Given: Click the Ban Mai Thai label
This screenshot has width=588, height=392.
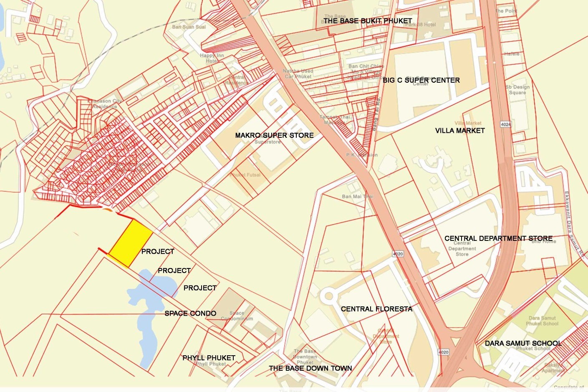Looking at the screenshot, I should click(x=358, y=196).
